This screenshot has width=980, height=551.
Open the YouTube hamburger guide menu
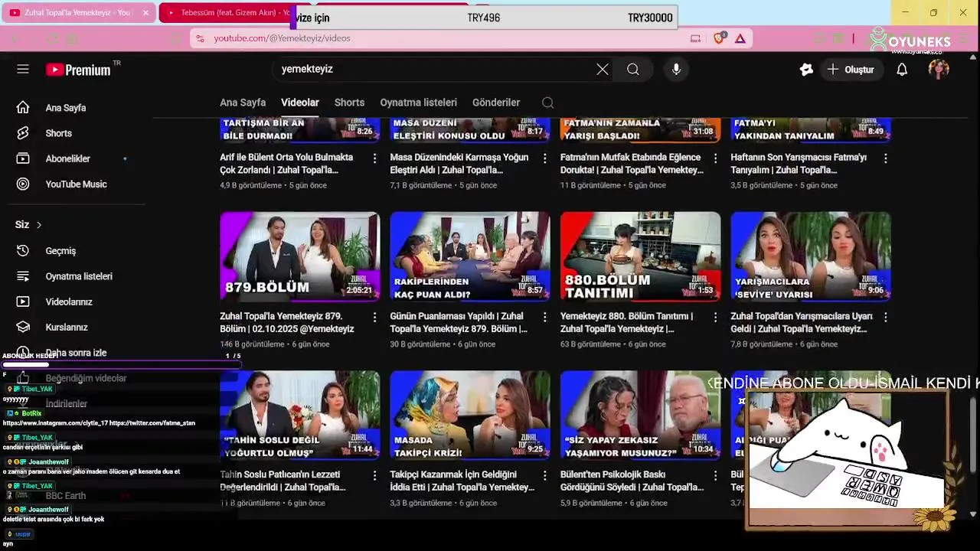click(23, 69)
